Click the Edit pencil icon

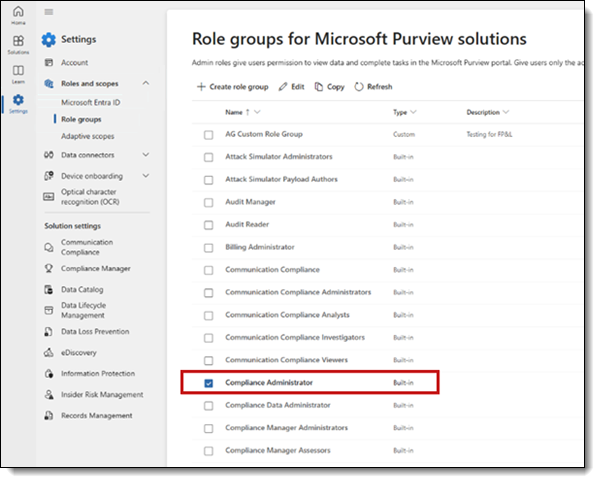coord(283,87)
